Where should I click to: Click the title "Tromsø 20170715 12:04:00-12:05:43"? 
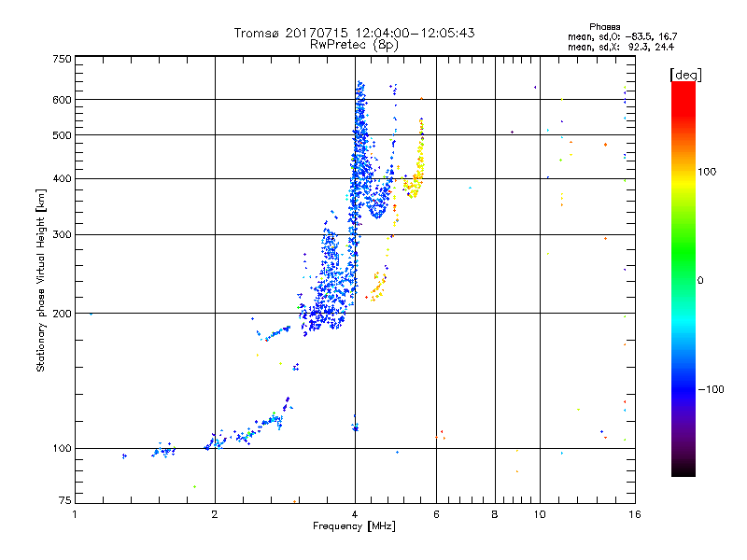[x=355, y=33]
